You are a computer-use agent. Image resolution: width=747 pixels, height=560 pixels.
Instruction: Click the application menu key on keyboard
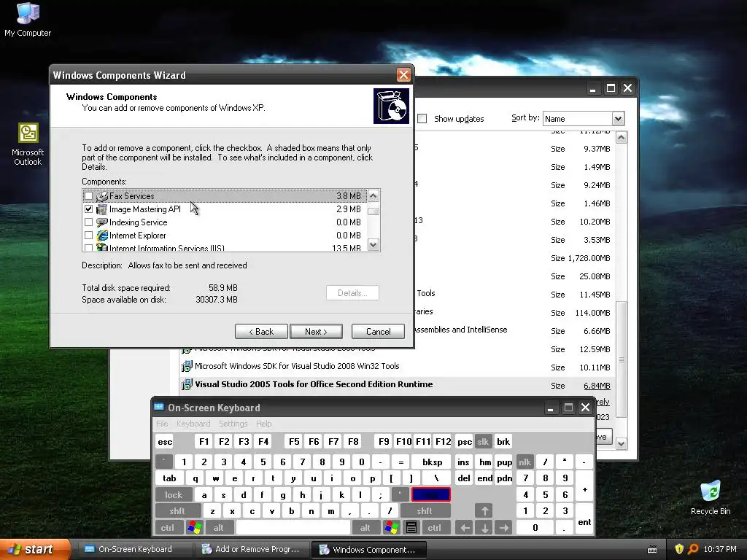pyautogui.click(x=411, y=528)
